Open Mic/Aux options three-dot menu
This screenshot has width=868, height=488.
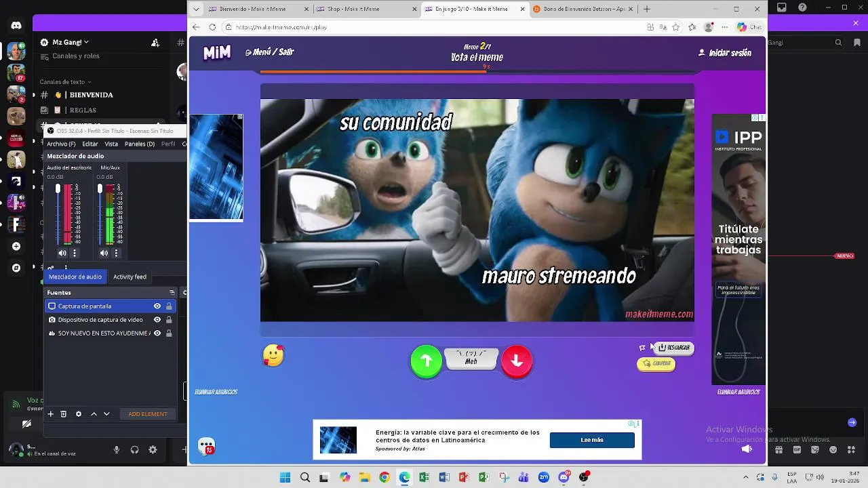pyautogui.click(x=116, y=253)
